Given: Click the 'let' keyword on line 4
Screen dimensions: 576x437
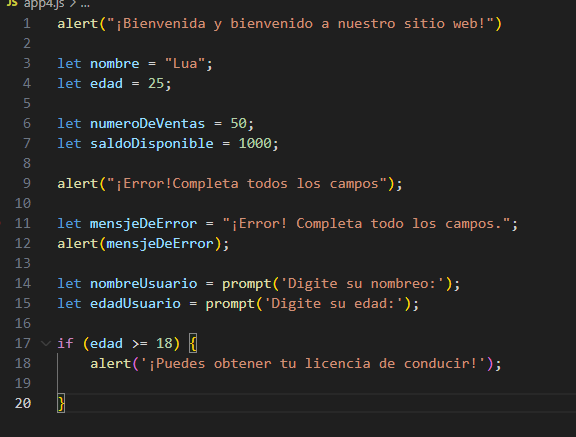Looking at the screenshot, I should (69, 84).
